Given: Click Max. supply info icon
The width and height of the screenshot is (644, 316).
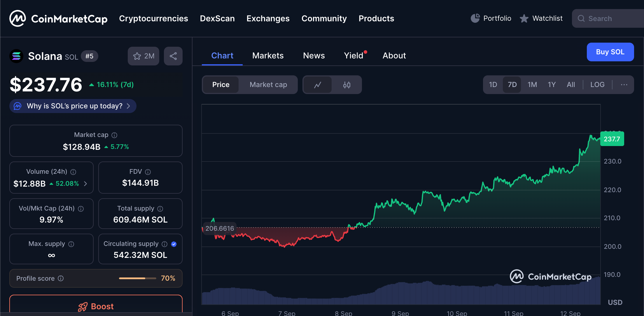Looking at the screenshot, I should pyautogui.click(x=71, y=244).
